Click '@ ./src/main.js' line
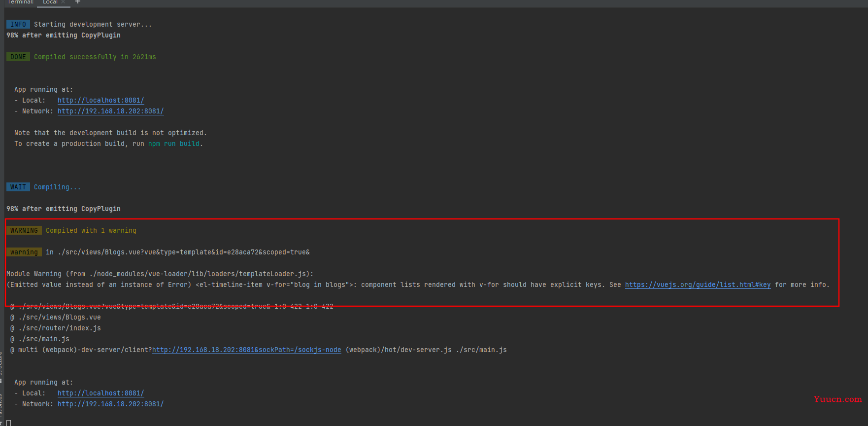This screenshot has width=868, height=426. point(39,339)
